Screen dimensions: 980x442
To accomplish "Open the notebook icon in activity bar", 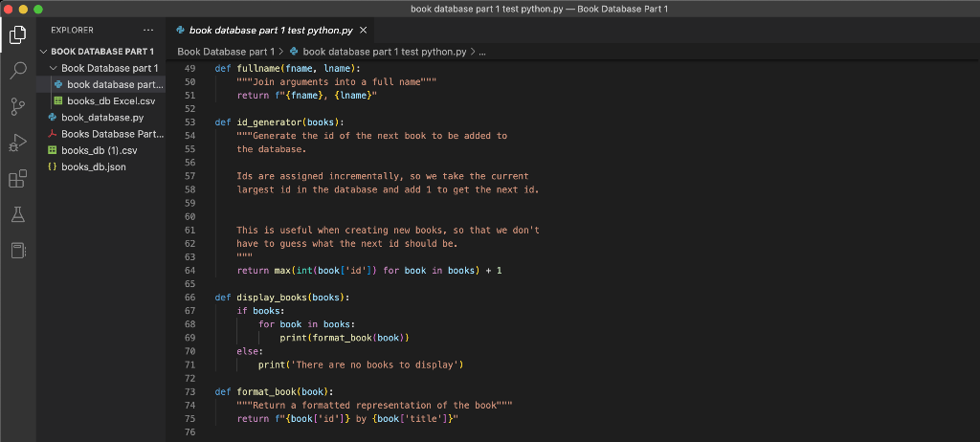I will [17, 251].
